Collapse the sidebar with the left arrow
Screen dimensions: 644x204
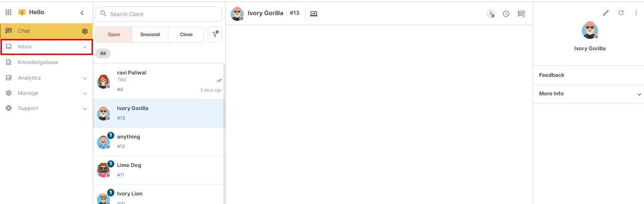(82, 13)
